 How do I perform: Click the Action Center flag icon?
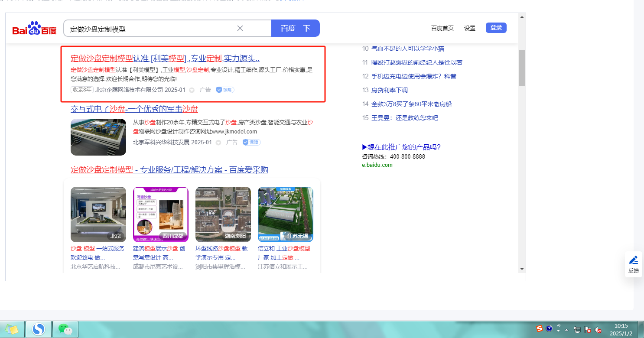tap(588, 330)
